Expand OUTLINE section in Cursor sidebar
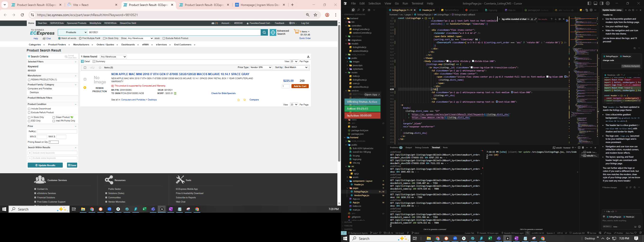 (348, 222)
